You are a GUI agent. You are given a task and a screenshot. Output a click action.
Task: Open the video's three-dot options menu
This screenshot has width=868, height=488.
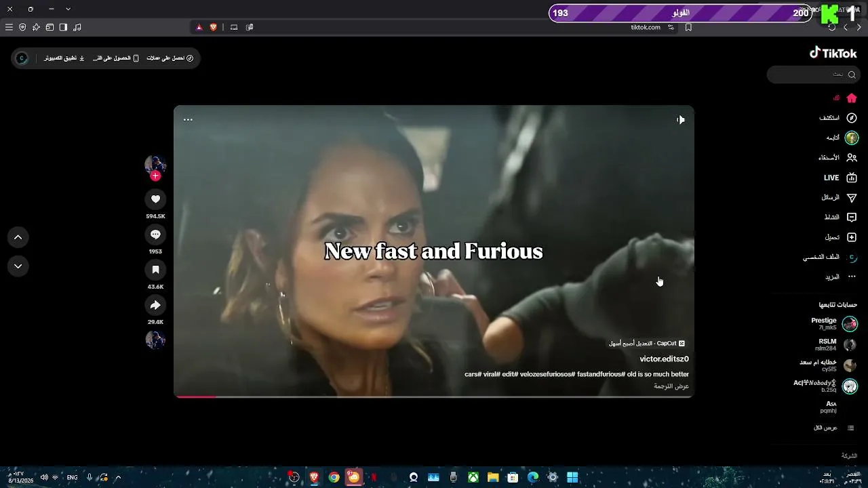[188, 120]
